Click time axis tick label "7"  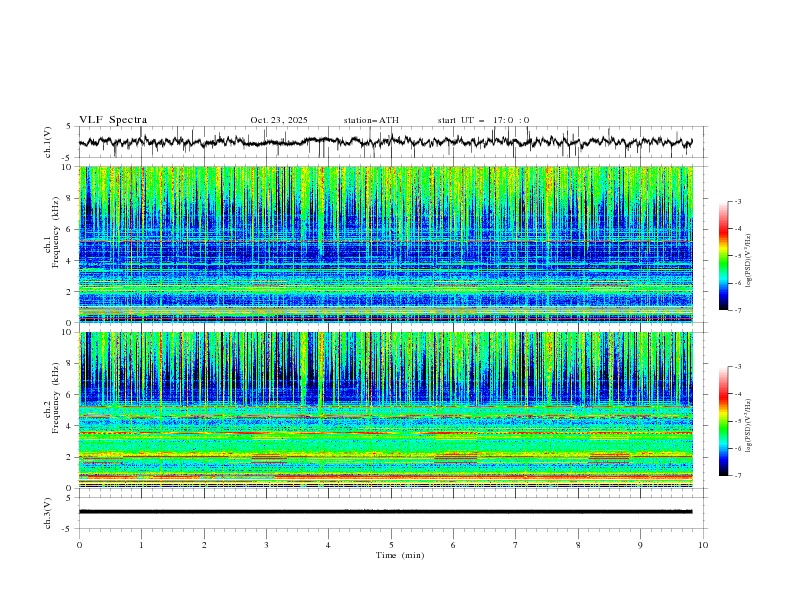tap(516, 545)
